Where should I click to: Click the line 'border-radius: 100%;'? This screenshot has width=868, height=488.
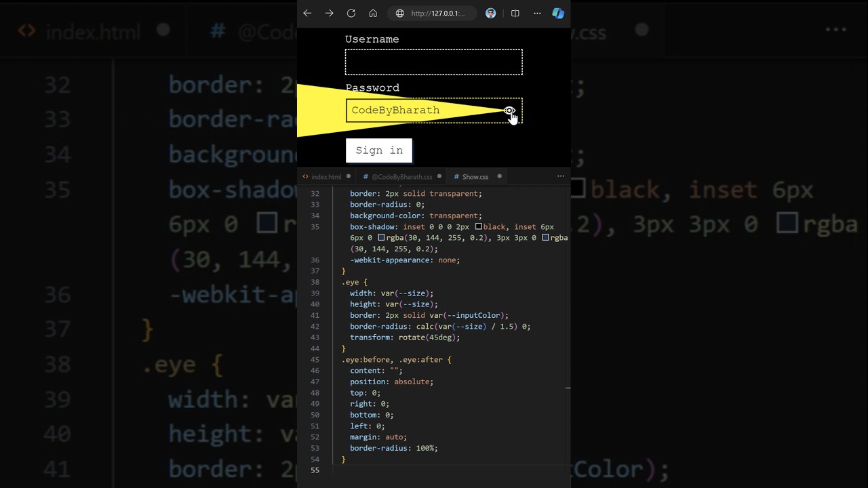[x=394, y=448]
